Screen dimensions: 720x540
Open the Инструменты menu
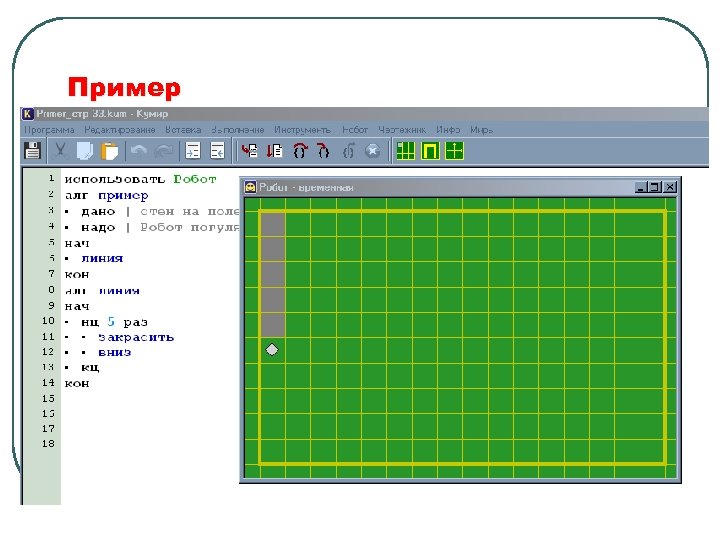click(x=303, y=130)
